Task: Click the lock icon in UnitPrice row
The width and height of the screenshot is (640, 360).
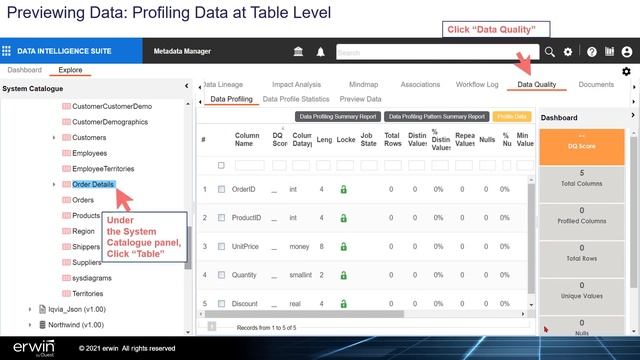Action: 344,247
